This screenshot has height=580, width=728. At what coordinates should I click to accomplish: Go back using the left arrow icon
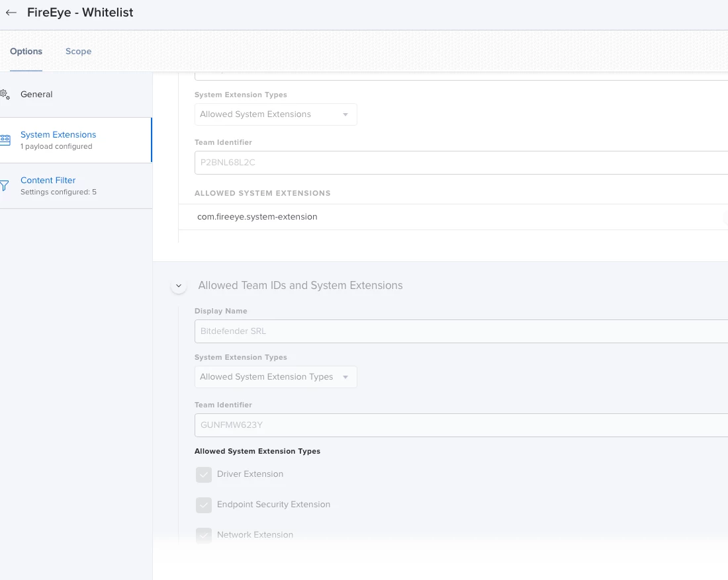pyautogui.click(x=11, y=13)
